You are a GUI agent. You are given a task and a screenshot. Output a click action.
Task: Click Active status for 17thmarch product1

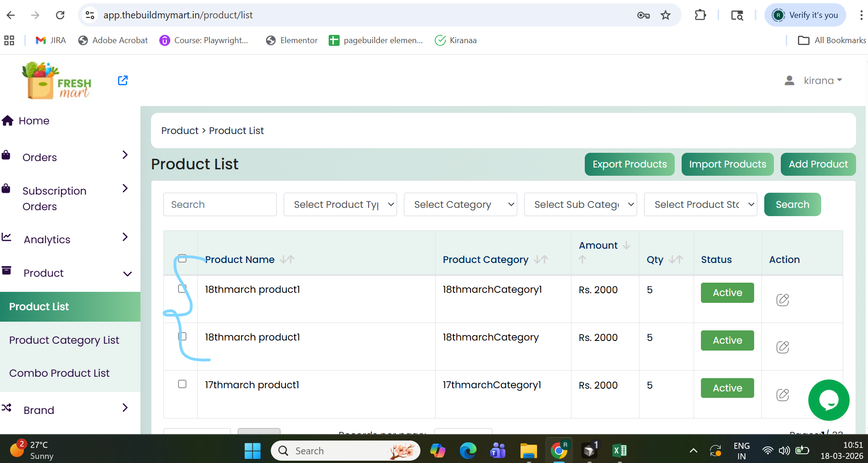point(728,388)
